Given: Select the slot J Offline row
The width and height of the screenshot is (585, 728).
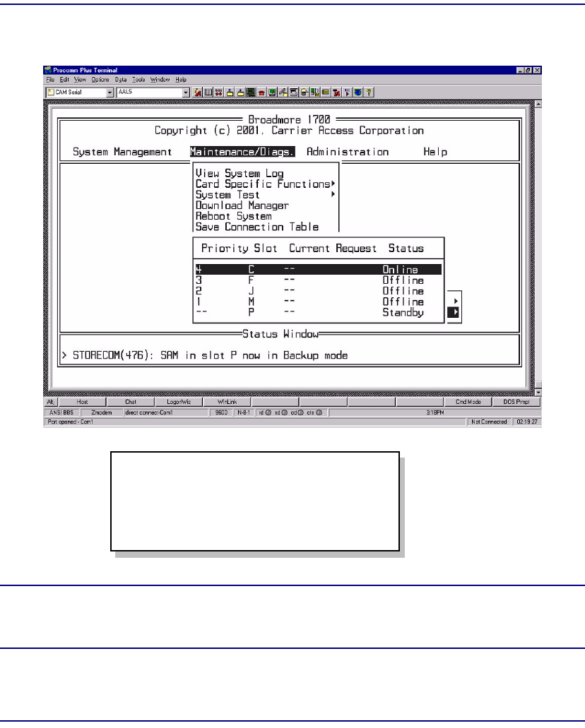Looking at the screenshot, I should tap(319, 291).
